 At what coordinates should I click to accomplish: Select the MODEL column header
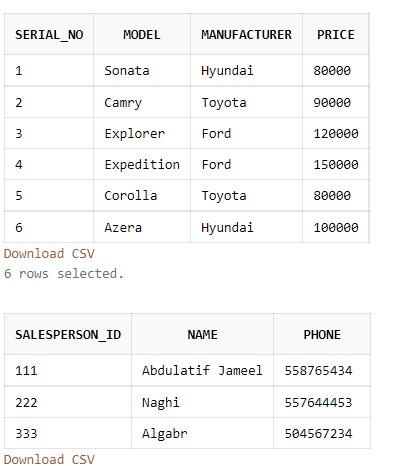142,35
